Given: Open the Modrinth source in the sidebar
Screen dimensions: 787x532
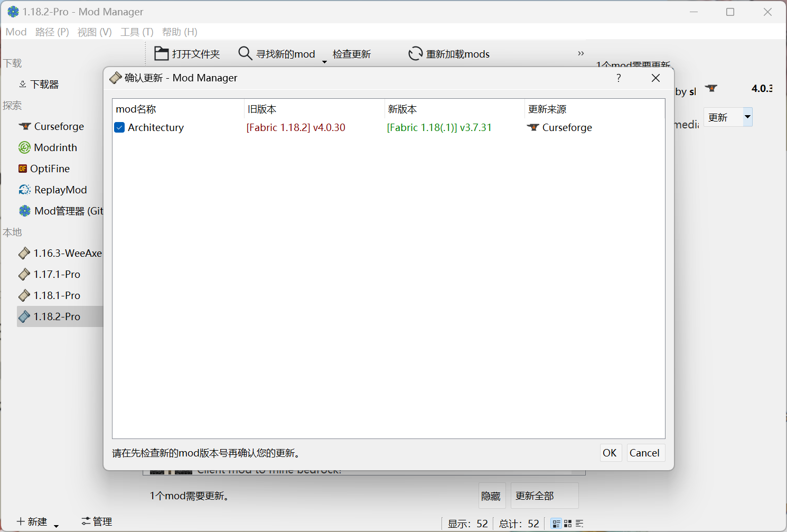Looking at the screenshot, I should point(55,147).
